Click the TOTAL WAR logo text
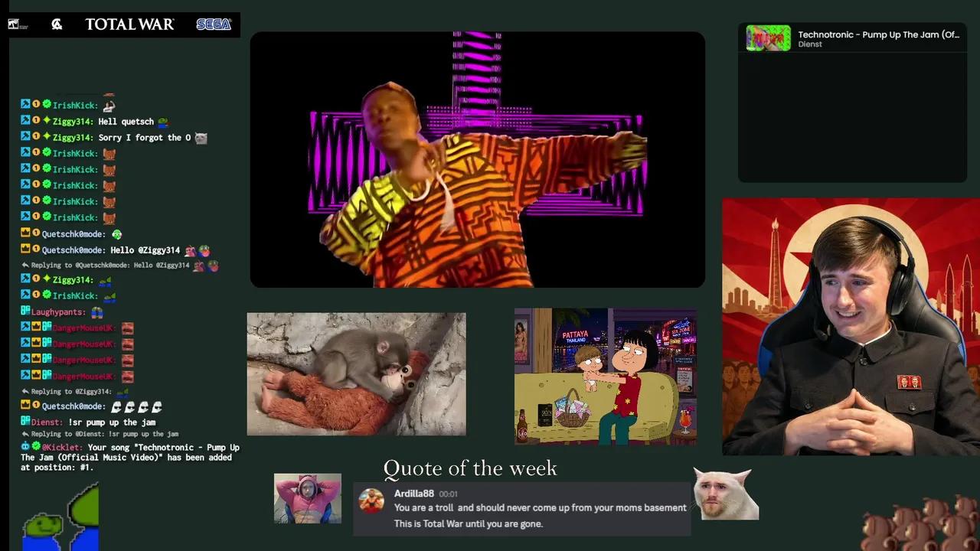 129,24
